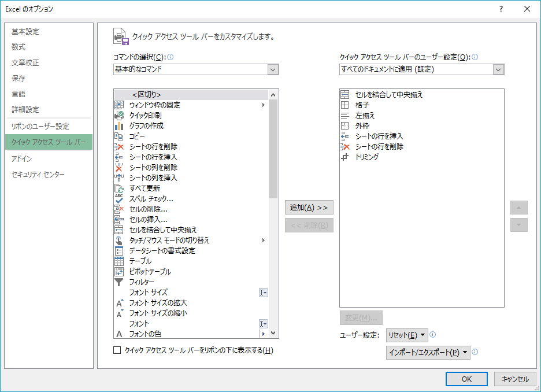Click the info icon beside コマンドの選択
This screenshot has height=392, width=541.
(170, 57)
